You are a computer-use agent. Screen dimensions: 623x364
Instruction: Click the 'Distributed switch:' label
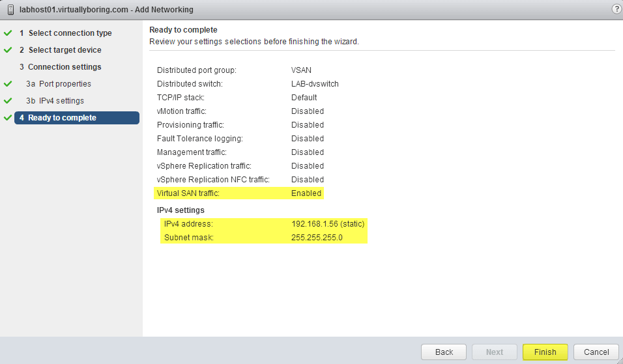pyautogui.click(x=190, y=84)
